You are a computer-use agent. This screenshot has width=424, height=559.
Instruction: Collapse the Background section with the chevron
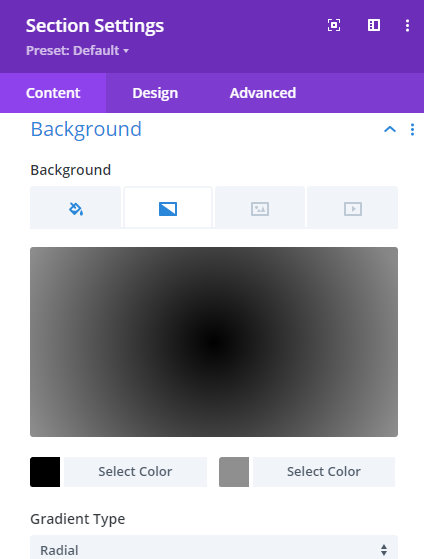(390, 129)
